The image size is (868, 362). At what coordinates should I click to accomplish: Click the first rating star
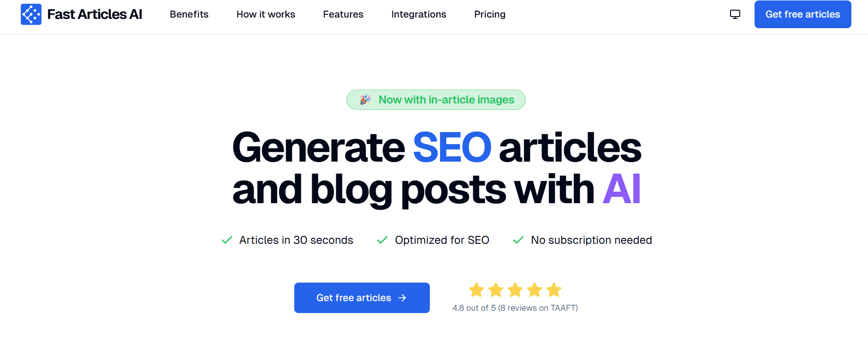[x=476, y=290]
